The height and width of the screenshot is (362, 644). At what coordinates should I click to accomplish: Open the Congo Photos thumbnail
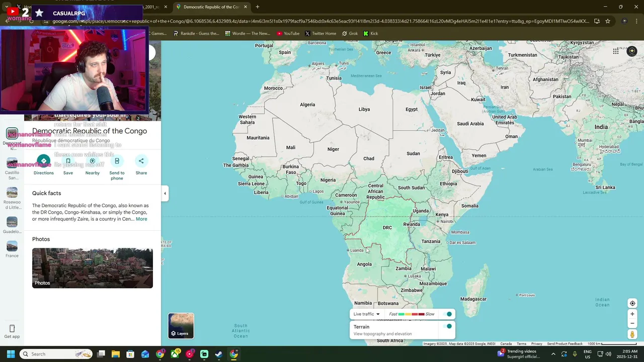[93, 268]
